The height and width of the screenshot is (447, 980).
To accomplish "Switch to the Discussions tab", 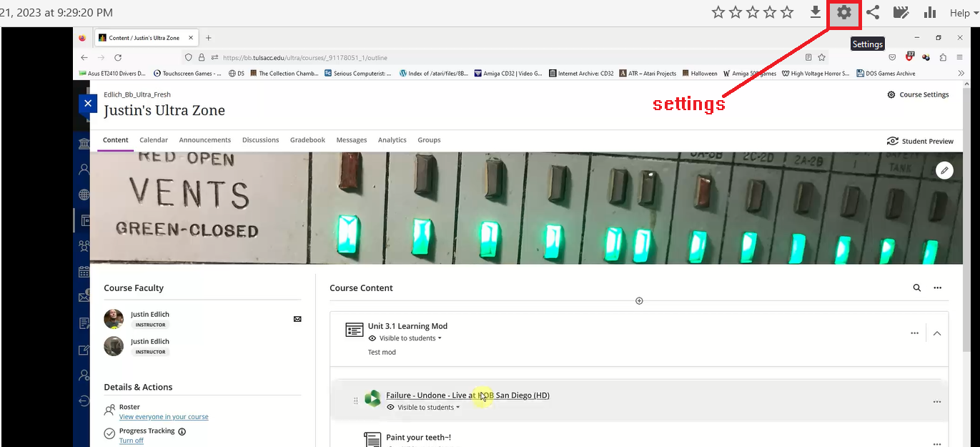I will click(260, 140).
